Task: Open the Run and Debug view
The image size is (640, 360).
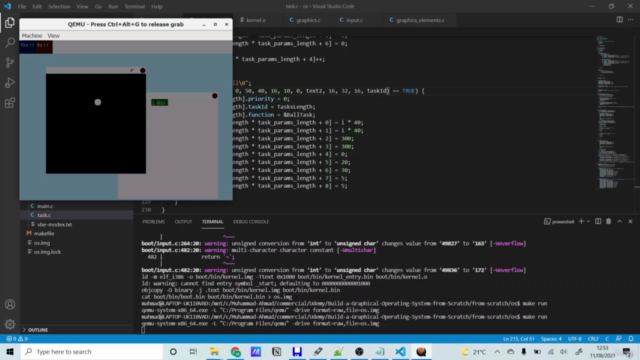Action: 10,82
